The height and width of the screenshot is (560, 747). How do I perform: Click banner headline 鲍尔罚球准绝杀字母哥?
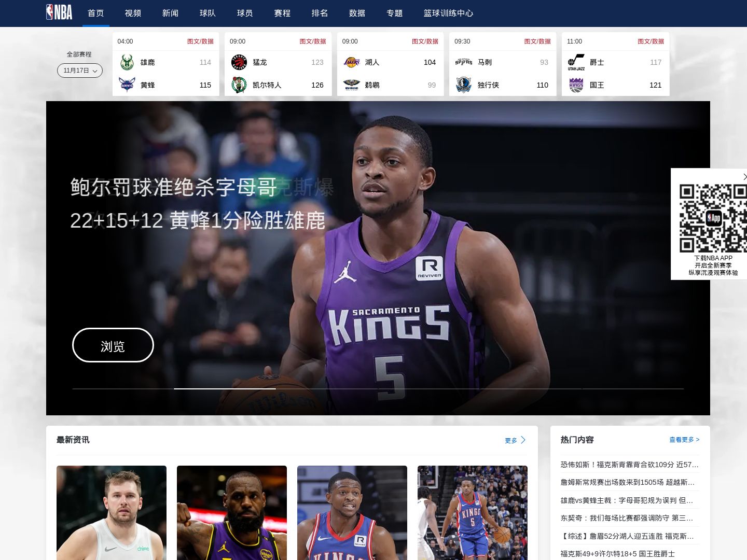coord(174,187)
